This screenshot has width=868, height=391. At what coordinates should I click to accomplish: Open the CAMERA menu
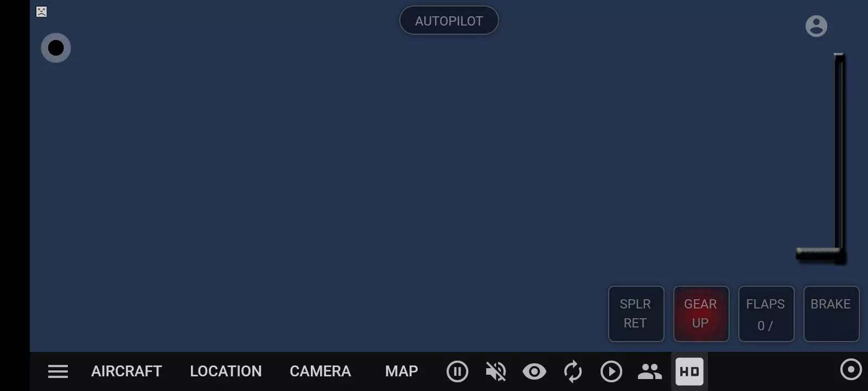click(320, 371)
